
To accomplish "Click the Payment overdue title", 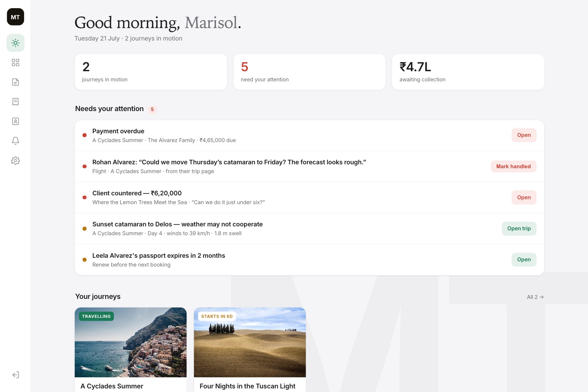I will coord(118,131).
